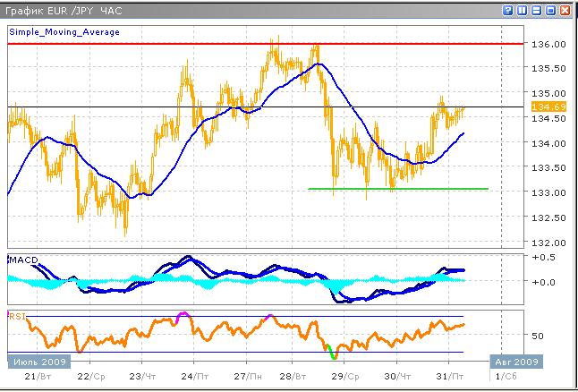
Task: Click the horizontal split window icon
Action: (x=537, y=10)
